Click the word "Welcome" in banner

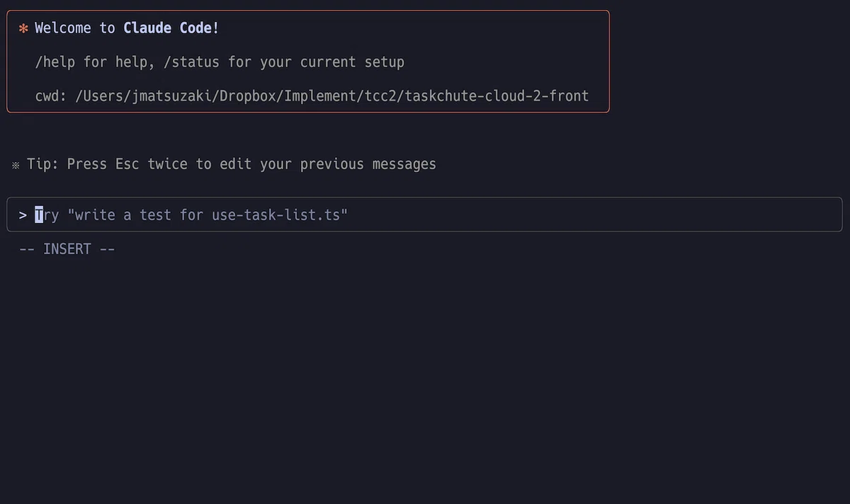(x=63, y=28)
